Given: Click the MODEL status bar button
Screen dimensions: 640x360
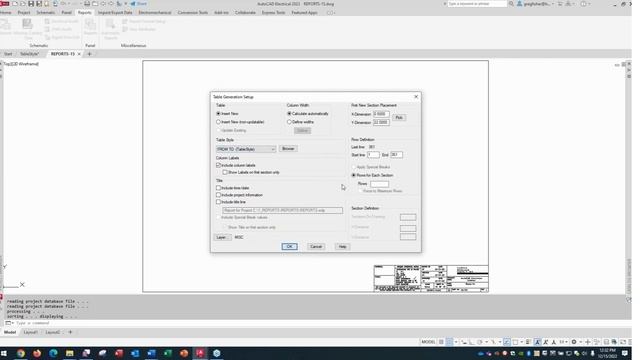Looking at the screenshot, I should 428,342.
